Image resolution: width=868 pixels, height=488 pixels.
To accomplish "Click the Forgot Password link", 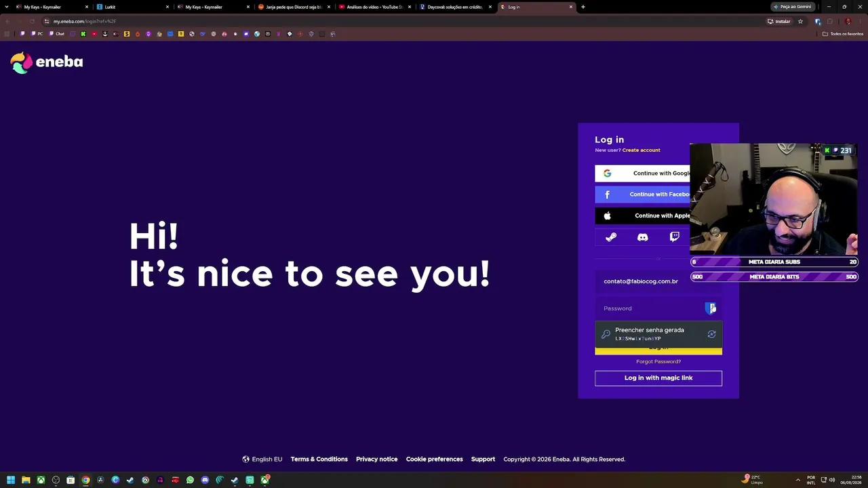I will pos(658,362).
